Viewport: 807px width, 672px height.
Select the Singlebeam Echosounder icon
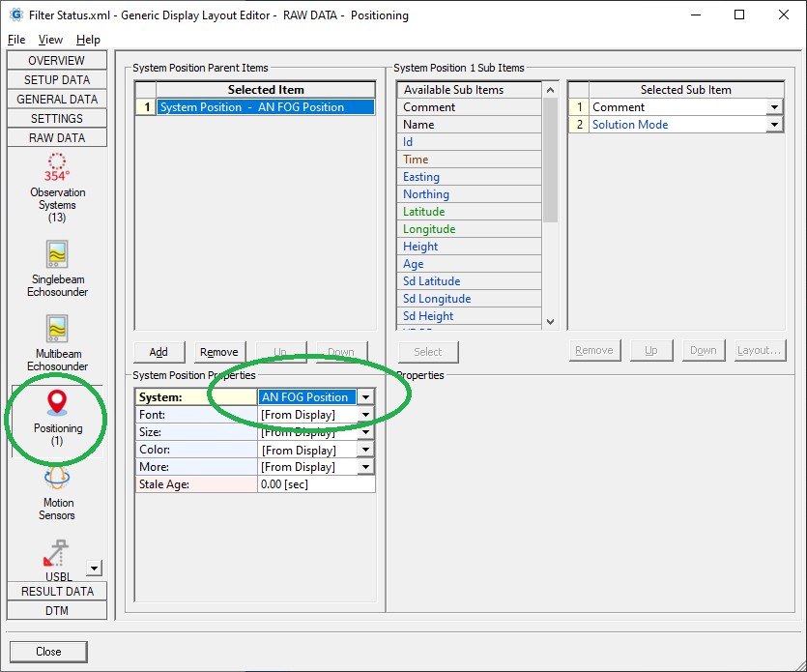pos(57,255)
